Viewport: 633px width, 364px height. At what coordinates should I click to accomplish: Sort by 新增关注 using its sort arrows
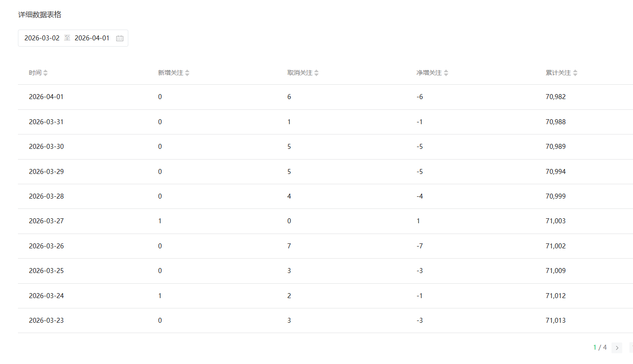tap(187, 73)
